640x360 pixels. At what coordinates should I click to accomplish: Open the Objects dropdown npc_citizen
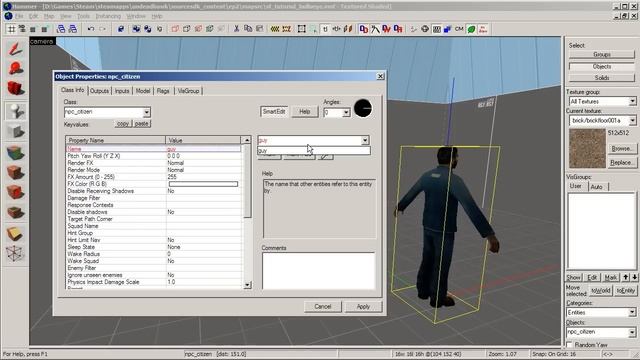point(632,332)
